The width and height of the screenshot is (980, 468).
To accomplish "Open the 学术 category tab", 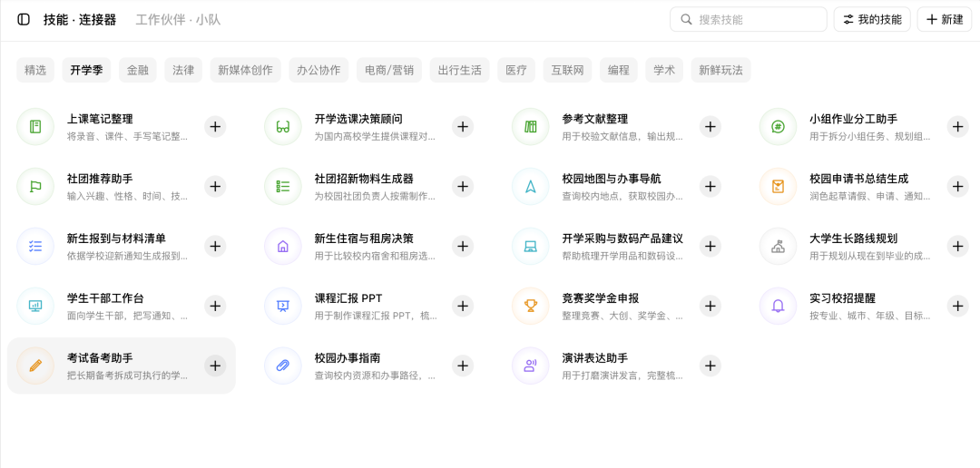I will [664, 70].
